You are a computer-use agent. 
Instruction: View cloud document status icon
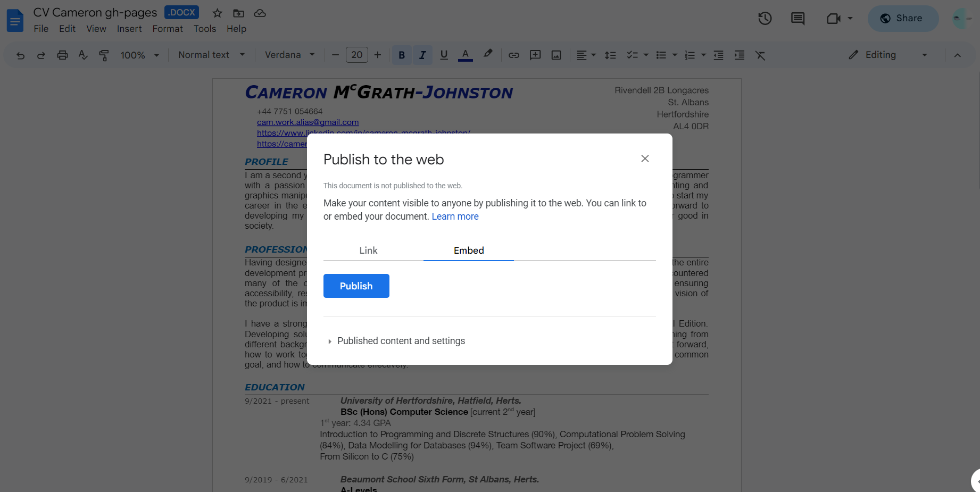click(260, 13)
